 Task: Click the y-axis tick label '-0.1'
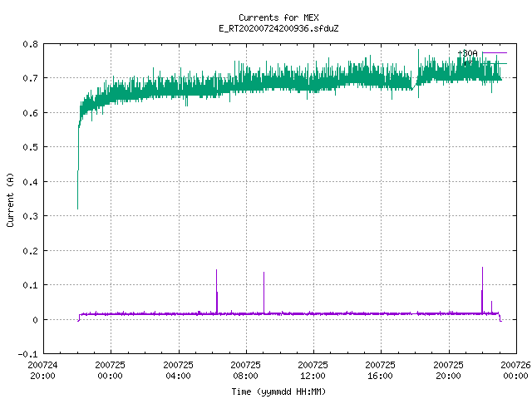pyautogui.click(x=27, y=354)
